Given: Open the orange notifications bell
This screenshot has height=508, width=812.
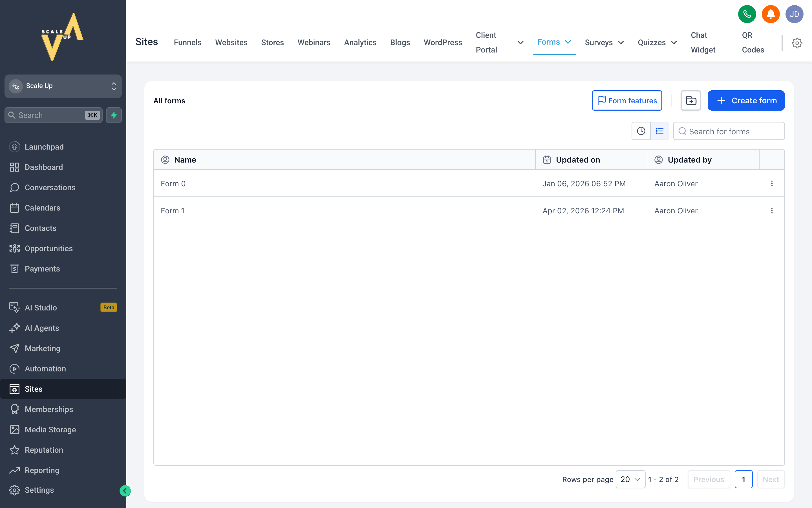Looking at the screenshot, I should [771, 14].
